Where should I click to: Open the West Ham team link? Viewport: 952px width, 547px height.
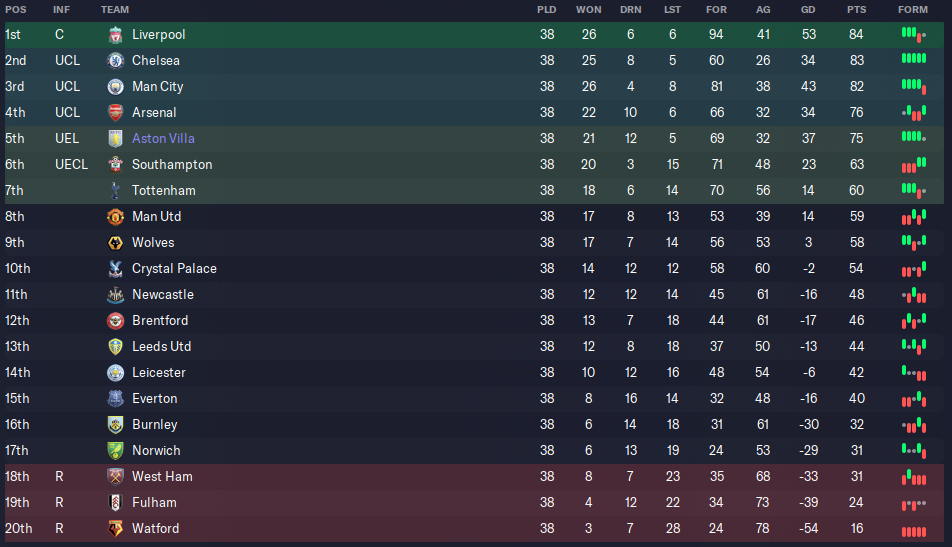click(x=162, y=477)
